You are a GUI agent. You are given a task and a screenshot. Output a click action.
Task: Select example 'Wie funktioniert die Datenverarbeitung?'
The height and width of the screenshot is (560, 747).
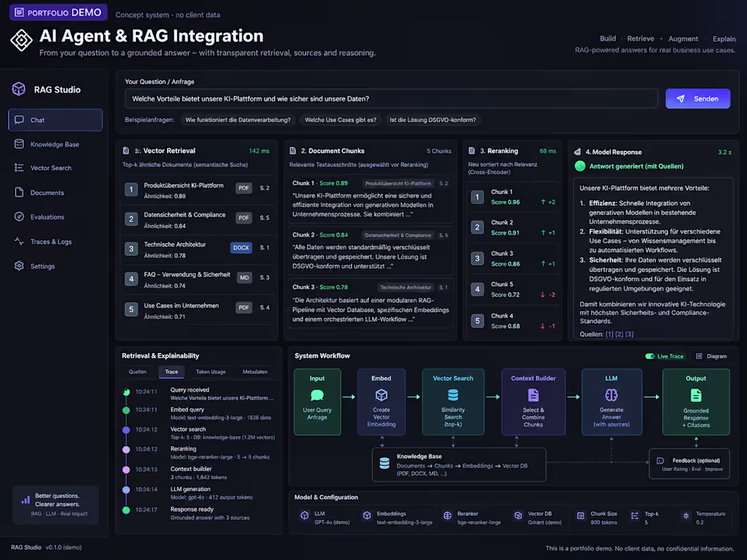[238, 120]
